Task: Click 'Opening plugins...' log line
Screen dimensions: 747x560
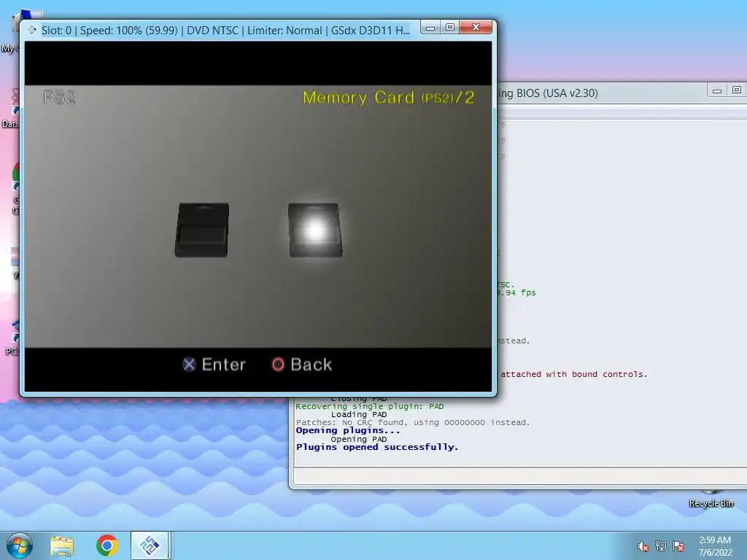Action: click(x=348, y=430)
